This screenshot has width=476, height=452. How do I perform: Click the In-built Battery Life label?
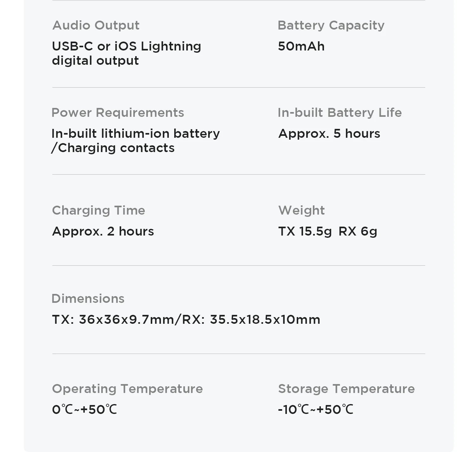click(340, 113)
